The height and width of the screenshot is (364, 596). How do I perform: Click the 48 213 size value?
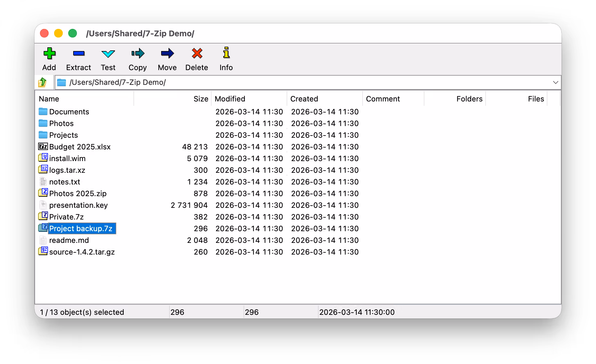[x=195, y=147]
